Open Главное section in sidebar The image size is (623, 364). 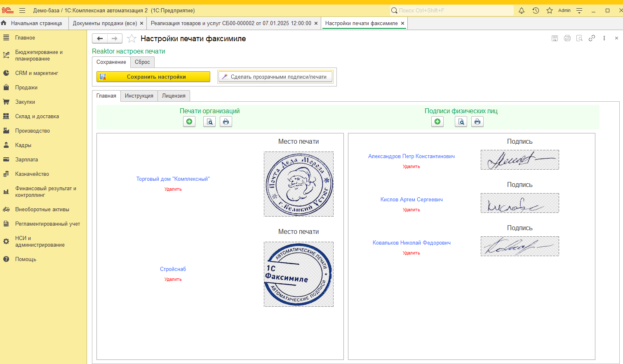25,38
